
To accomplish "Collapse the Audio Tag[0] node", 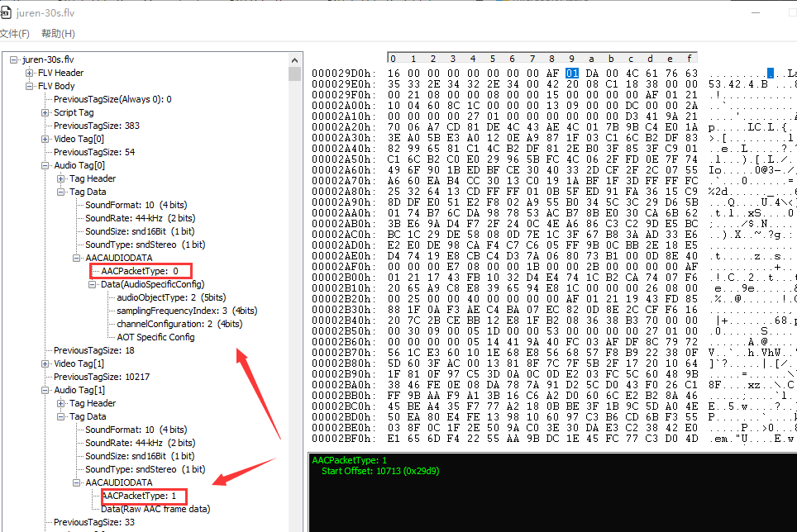I will [45, 165].
